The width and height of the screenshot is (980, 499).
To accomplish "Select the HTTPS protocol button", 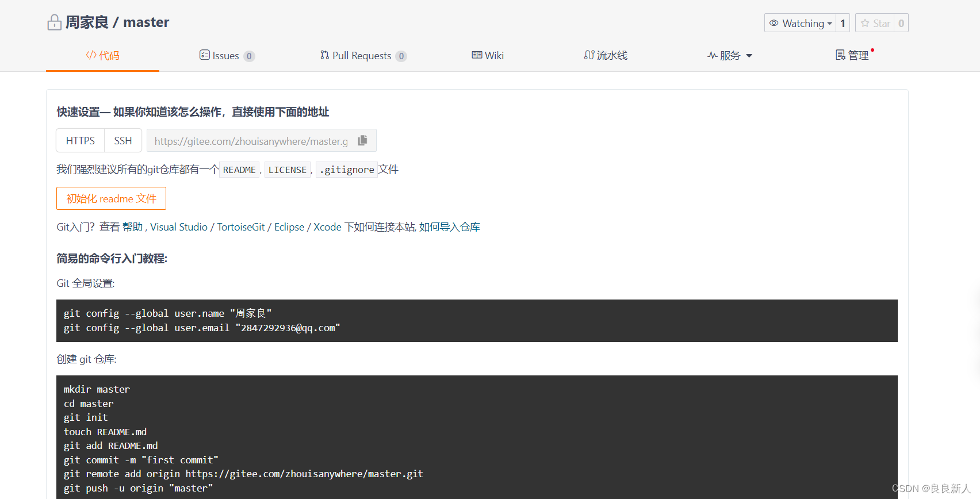I will coord(81,141).
